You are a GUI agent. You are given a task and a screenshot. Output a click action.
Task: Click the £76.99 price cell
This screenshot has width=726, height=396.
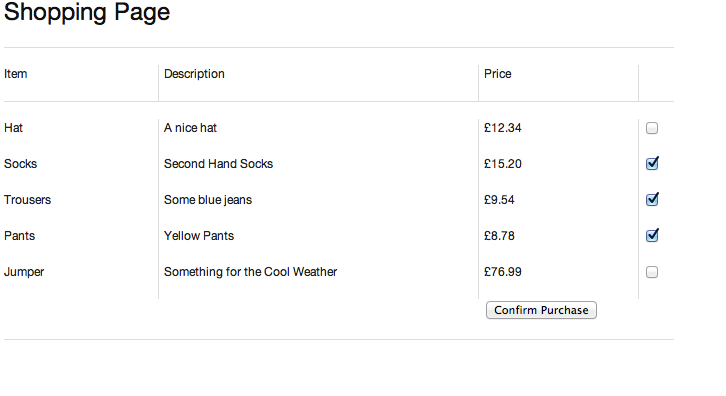click(x=503, y=272)
